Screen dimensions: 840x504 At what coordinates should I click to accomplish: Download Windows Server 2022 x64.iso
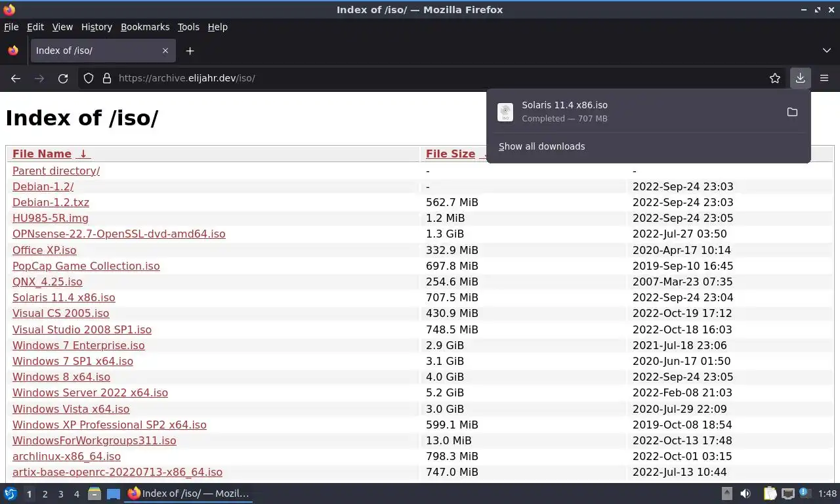point(91,392)
